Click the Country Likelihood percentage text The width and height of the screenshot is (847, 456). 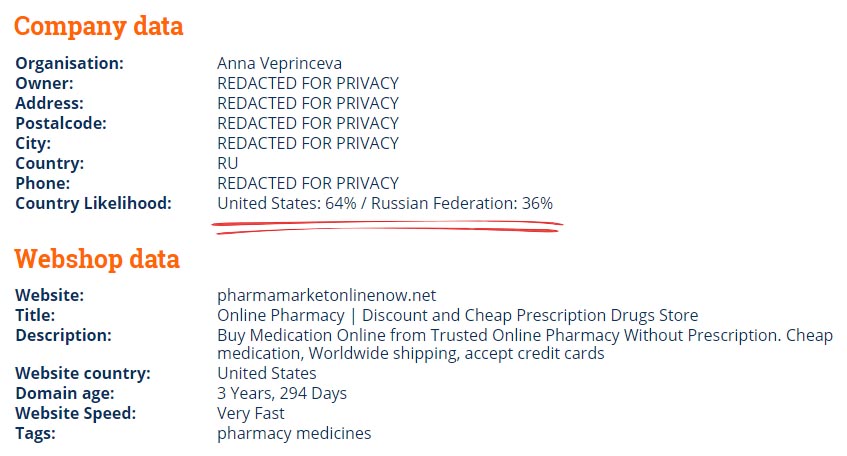385,203
